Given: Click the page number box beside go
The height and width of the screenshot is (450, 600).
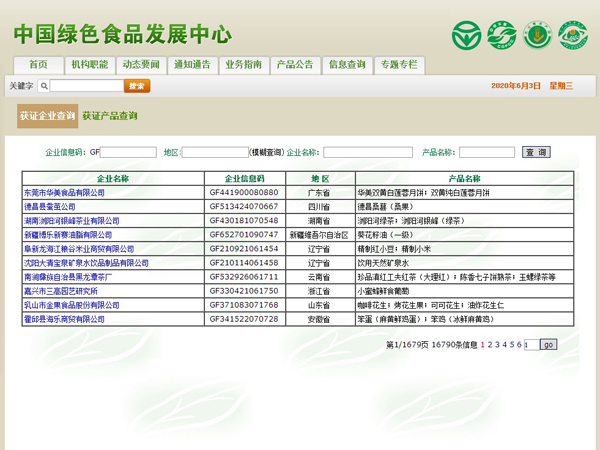Looking at the screenshot, I should tap(530, 344).
